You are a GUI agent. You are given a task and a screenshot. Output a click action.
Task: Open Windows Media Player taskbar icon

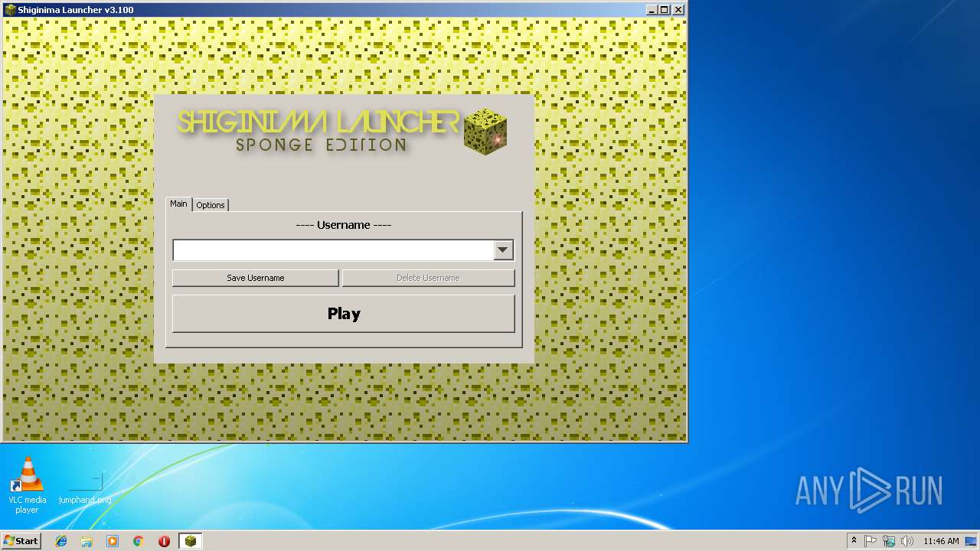pos(113,541)
